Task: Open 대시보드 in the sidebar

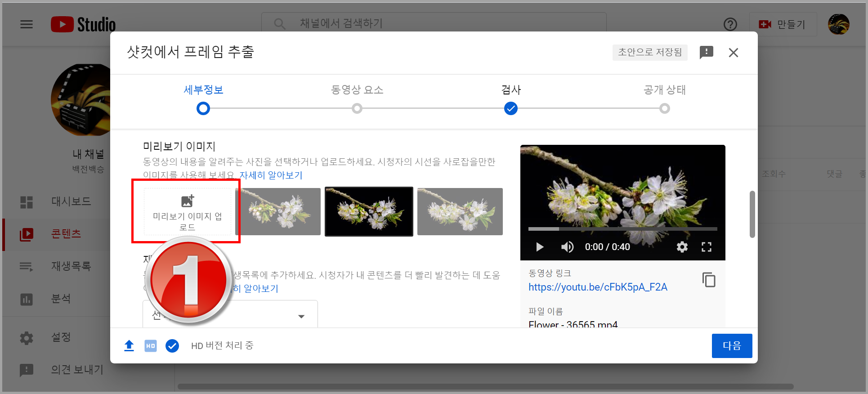Action: [x=71, y=201]
